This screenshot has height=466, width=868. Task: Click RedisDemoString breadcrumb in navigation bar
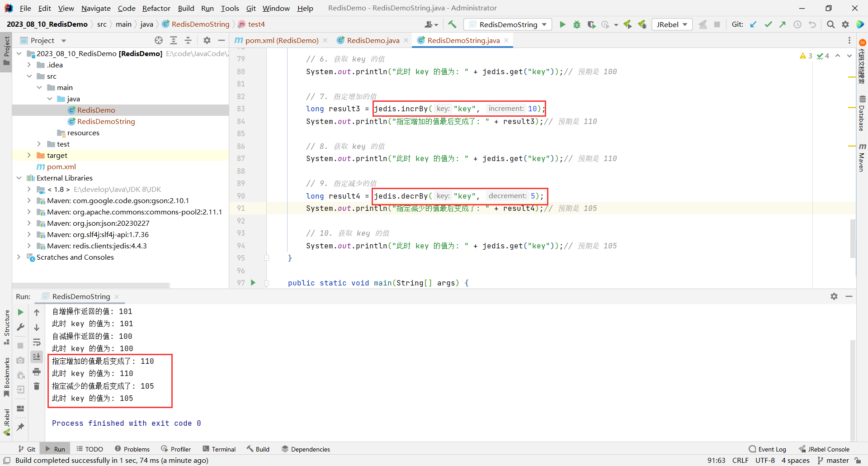(x=196, y=24)
